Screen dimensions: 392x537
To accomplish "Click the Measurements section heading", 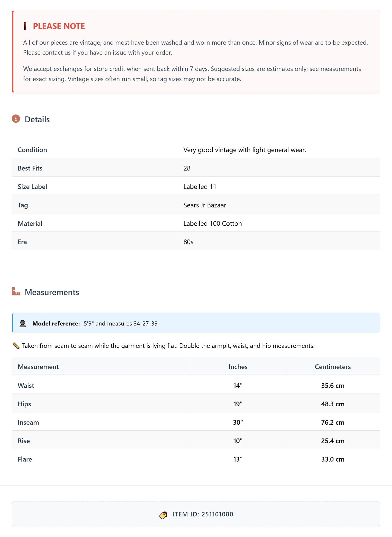I will [x=52, y=292].
